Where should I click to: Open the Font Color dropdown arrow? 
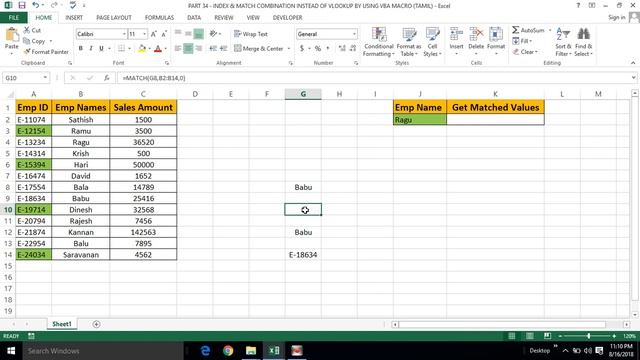[166, 49]
